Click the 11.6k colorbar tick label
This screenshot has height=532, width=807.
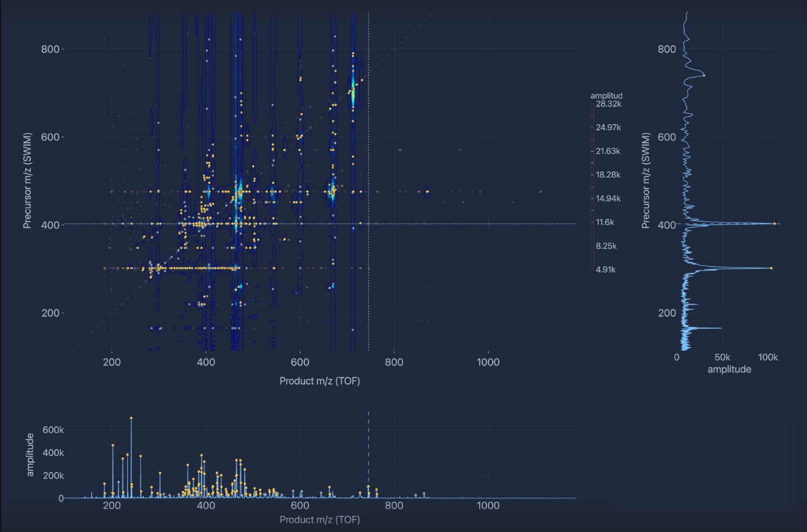tap(606, 222)
